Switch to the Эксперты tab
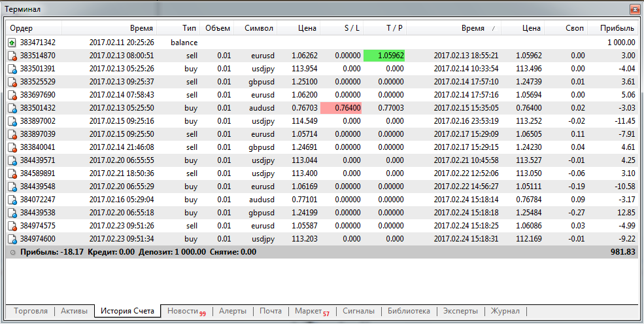This screenshot has width=644, height=324. 461,312
